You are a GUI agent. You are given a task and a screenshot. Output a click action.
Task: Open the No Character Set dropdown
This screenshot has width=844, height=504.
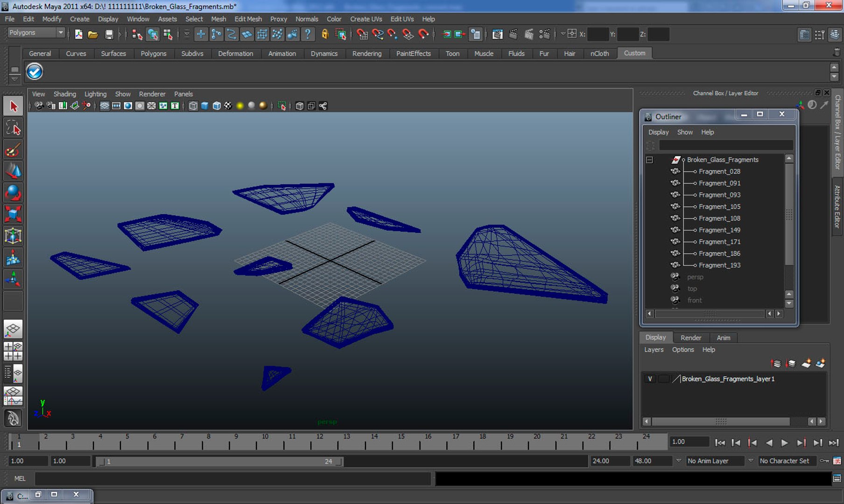click(x=751, y=461)
